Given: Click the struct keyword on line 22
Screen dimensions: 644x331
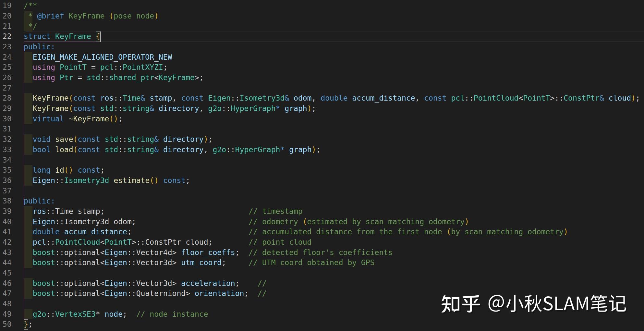Looking at the screenshot, I should tap(37, 36).
